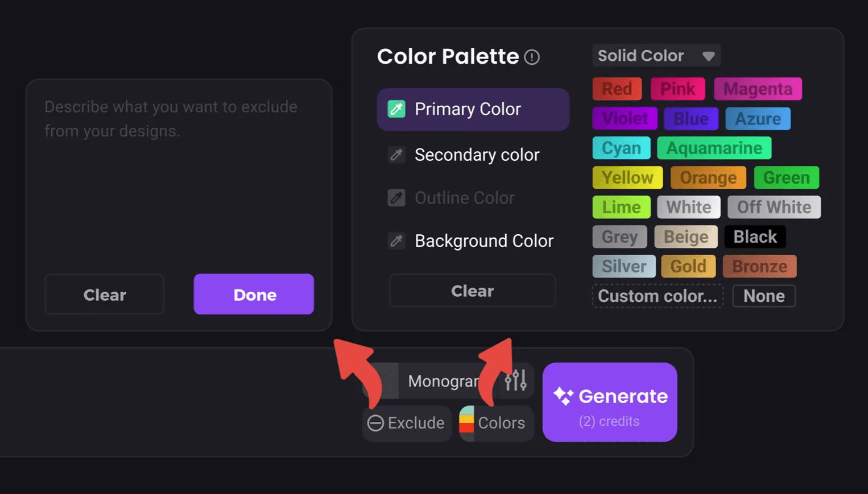Image resolution: width=868 pixels, height=494 pixels.
Task: Select the Background Color option
Action: 483,241
